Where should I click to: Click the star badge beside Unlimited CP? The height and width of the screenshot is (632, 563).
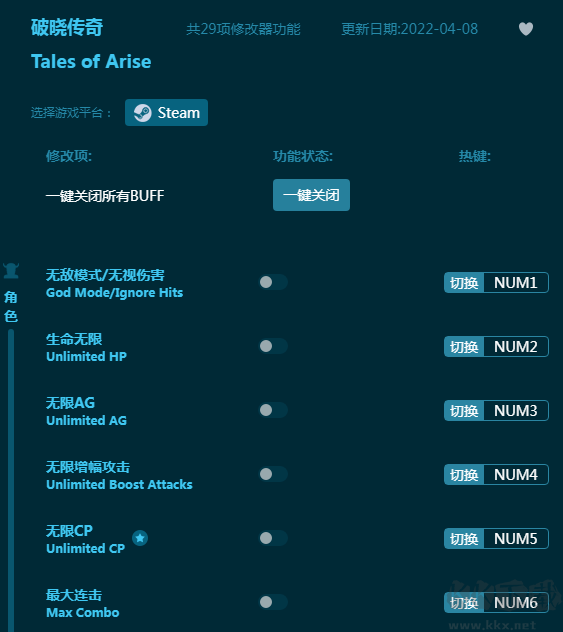point(140,538)
